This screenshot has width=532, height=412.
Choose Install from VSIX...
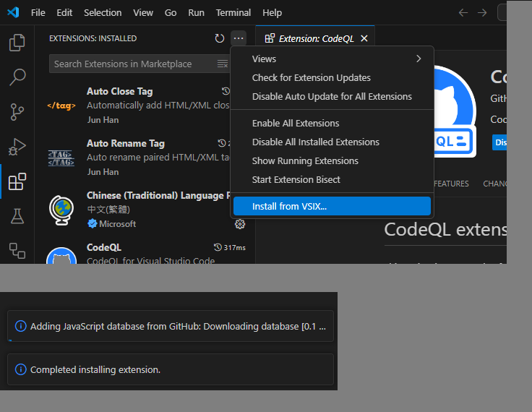tap(332, 206)
